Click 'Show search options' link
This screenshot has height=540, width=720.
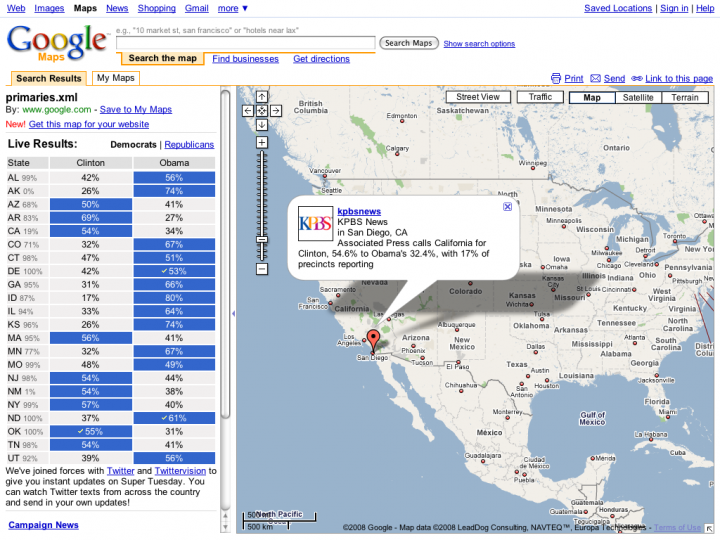pyautogui.click(x=479, y=44)
